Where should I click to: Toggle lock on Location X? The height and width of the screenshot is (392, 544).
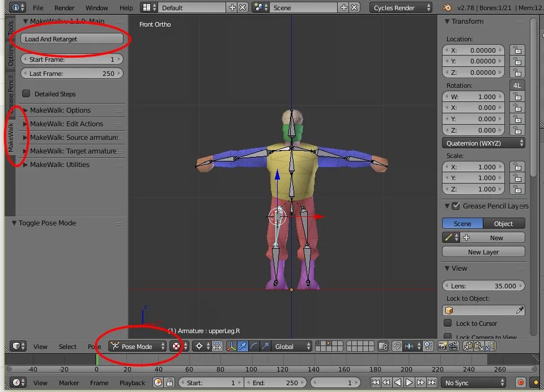pos(517,50)
